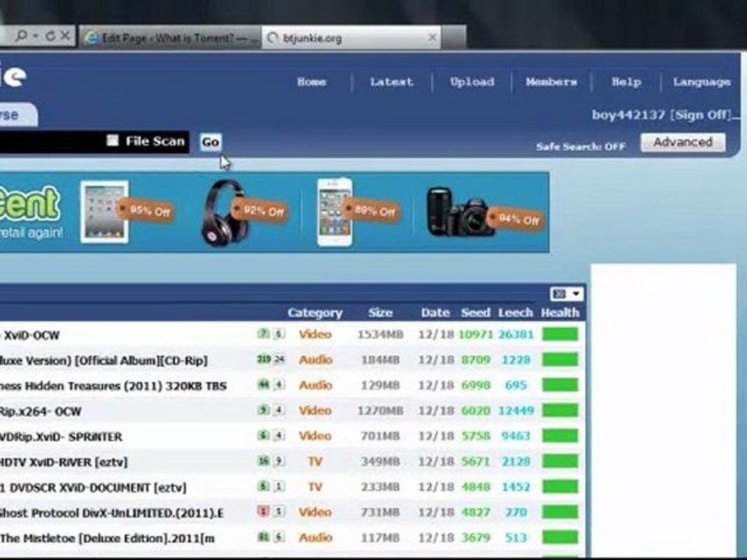747x560 pixels.
Task: Click the Audio category in 184MB row
Action: 315,359
